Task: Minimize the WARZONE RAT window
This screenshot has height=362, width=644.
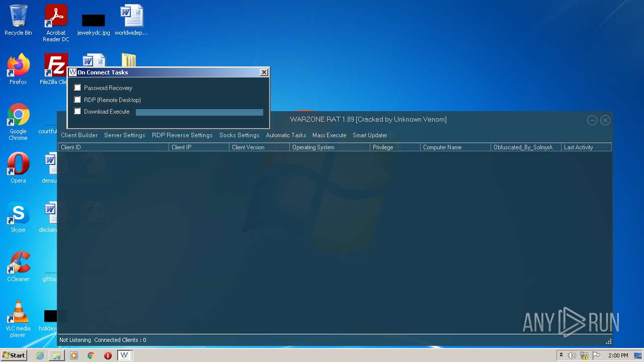Action: pos(592,120)
